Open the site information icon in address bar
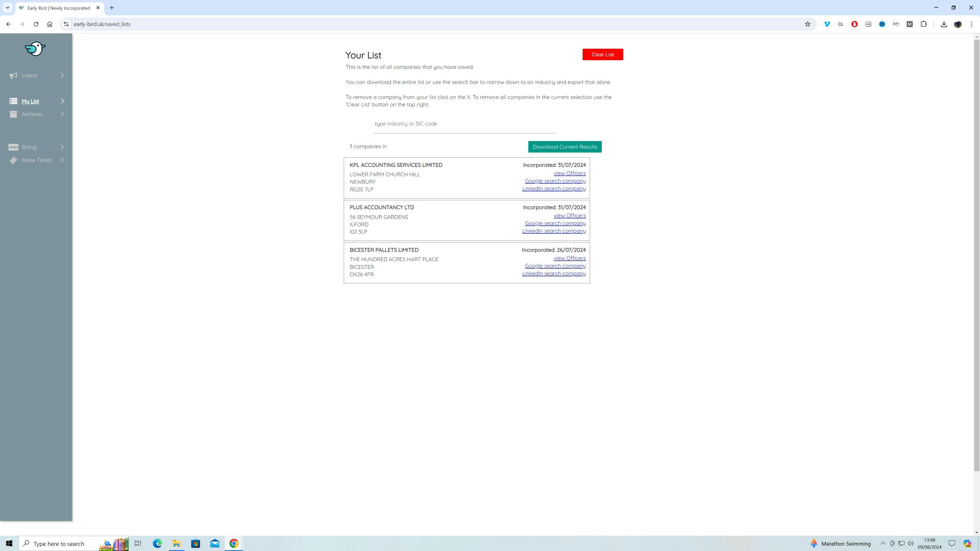Screen dimensions: 980x551 click(x=66, y=24)
